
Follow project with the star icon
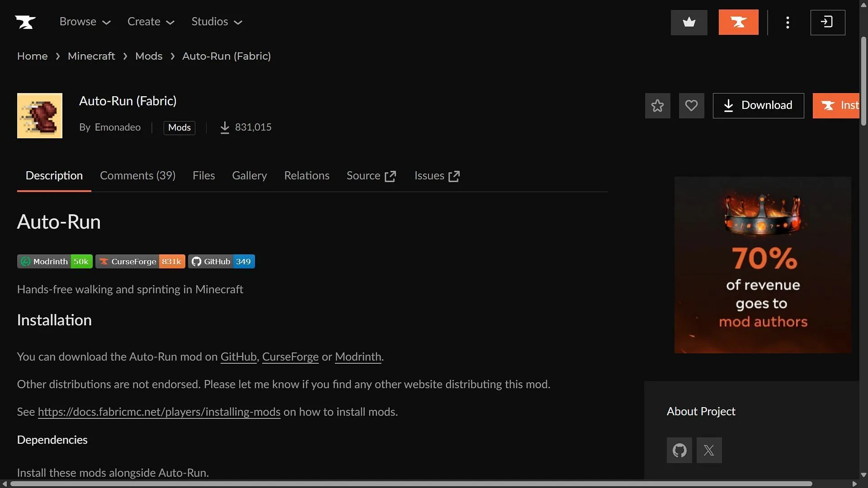tap(658, 106)
